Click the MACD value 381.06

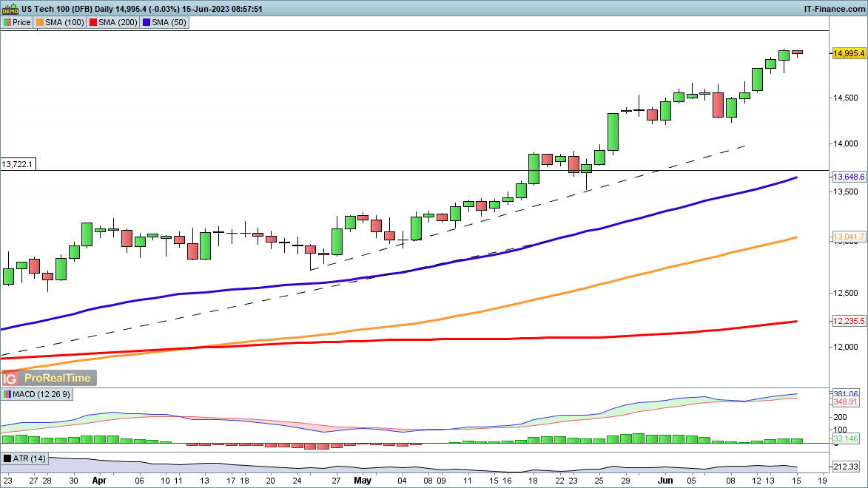845,393
